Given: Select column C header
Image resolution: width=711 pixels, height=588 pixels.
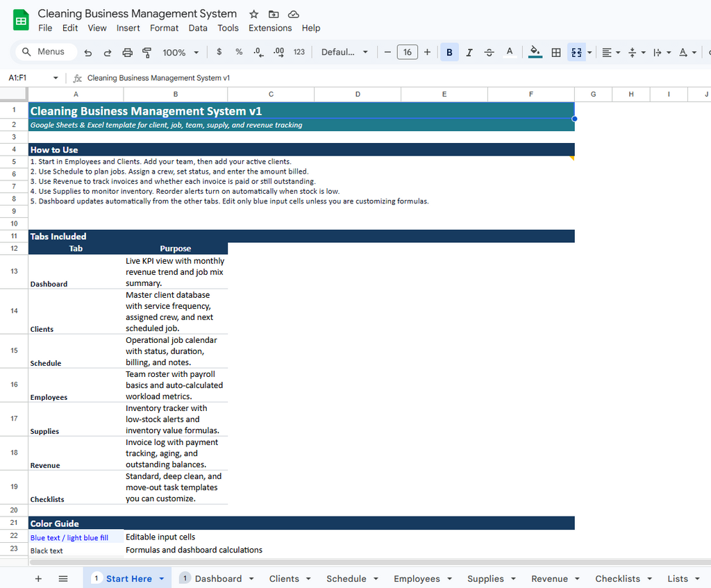Looking at the screenshot, I should [x=271, y=94].
